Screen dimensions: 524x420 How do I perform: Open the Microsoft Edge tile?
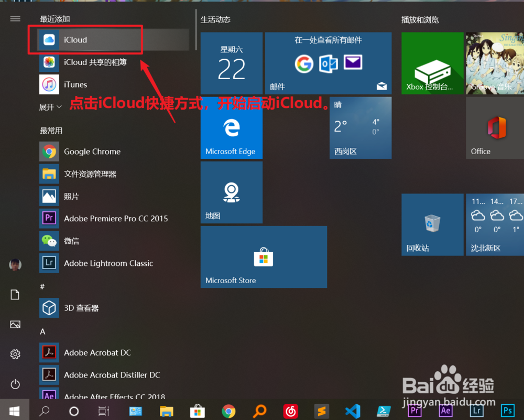tap(231, 128)
